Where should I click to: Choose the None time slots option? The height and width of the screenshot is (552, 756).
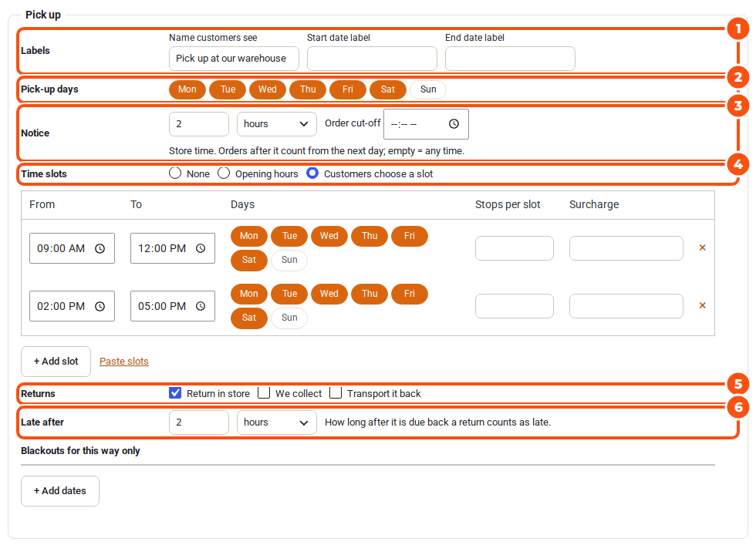(x=175, y=173)
